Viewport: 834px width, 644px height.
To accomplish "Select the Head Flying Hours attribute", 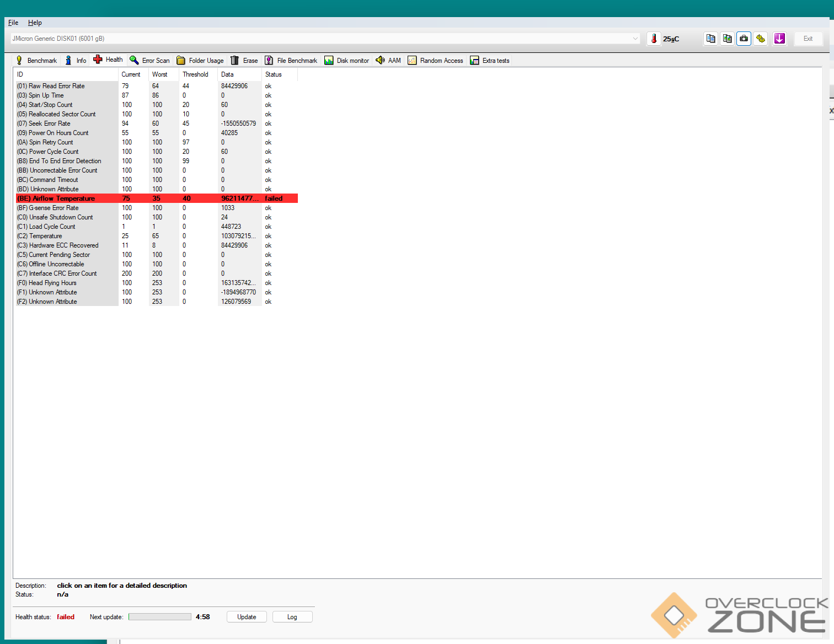I will coord(157,283).
